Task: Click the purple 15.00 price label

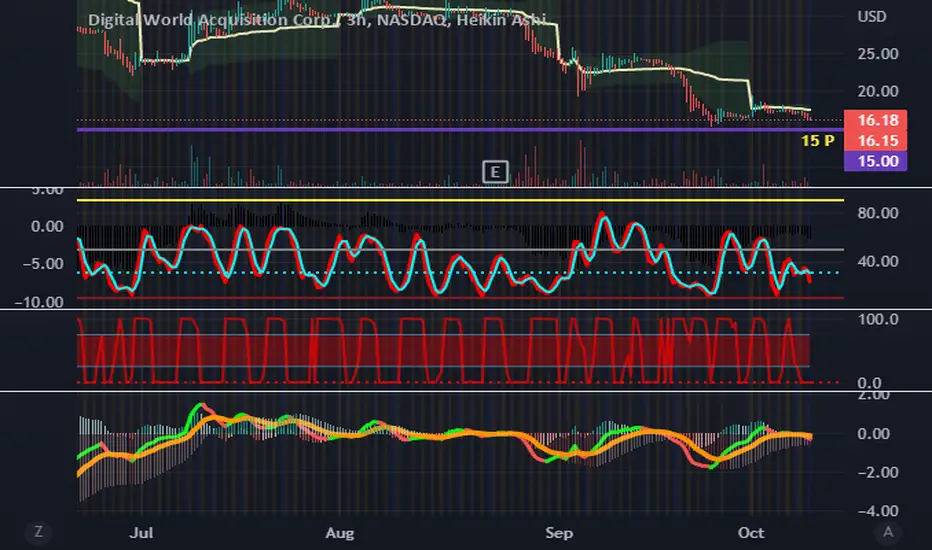Action: coord(876,161)
